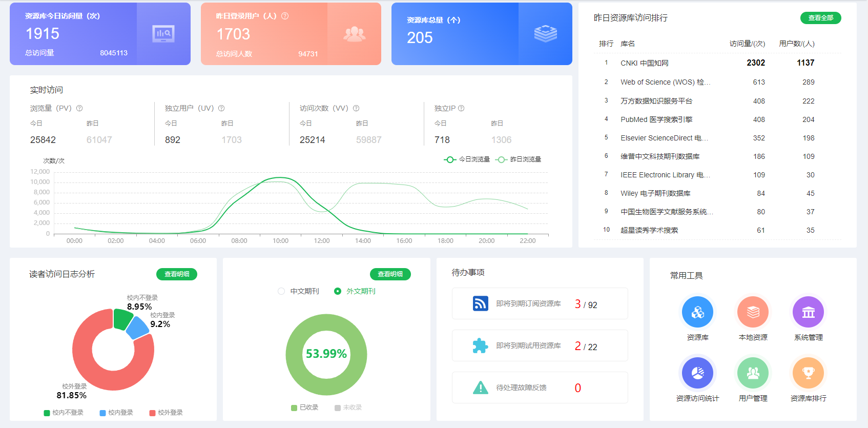Open the 系统管理 tool icon
868x428 pixels.
click(x=808, y=312)
